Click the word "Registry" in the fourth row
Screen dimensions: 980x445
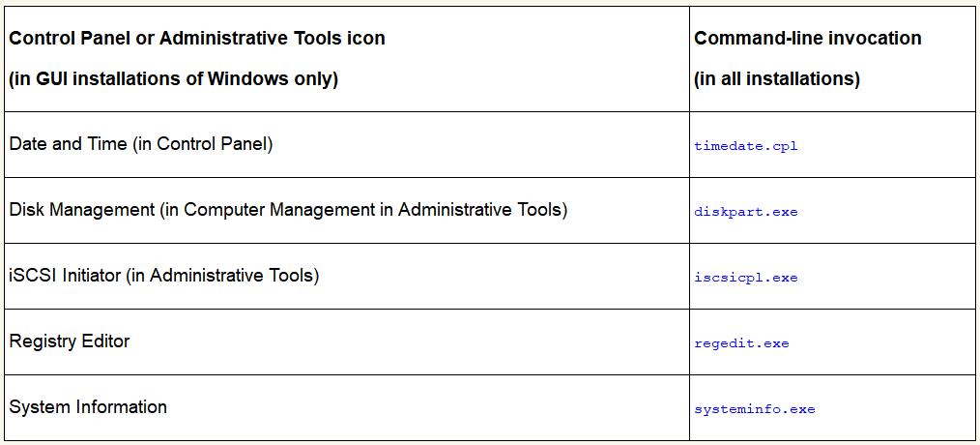[42, 341]
